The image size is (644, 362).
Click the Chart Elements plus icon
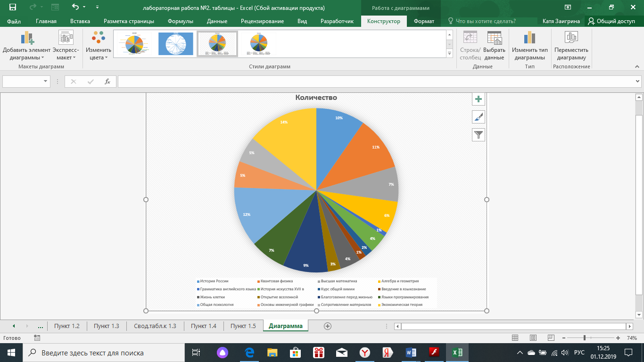(x=479, y=99)
